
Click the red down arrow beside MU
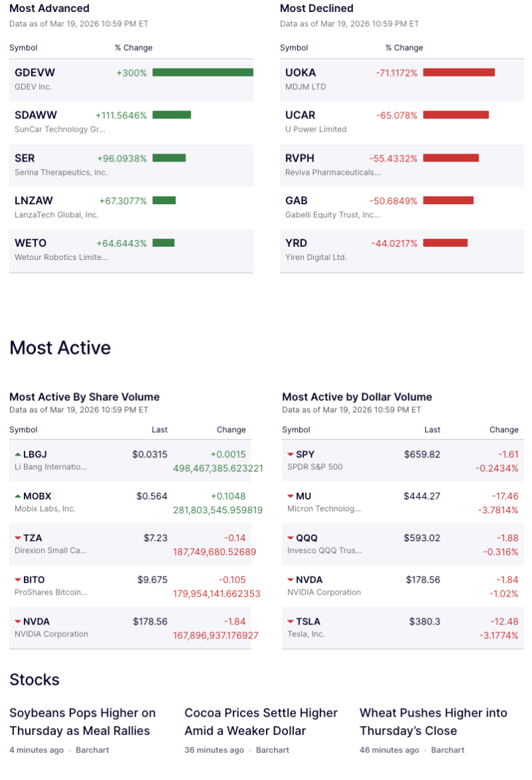point(291,497)
